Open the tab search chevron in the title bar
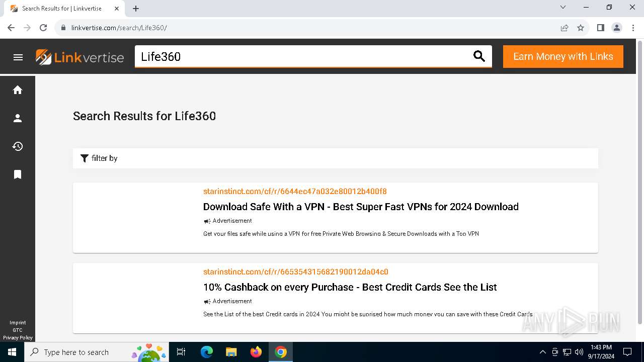The width and height of the screenshot is (644, 362). point(563,8)
